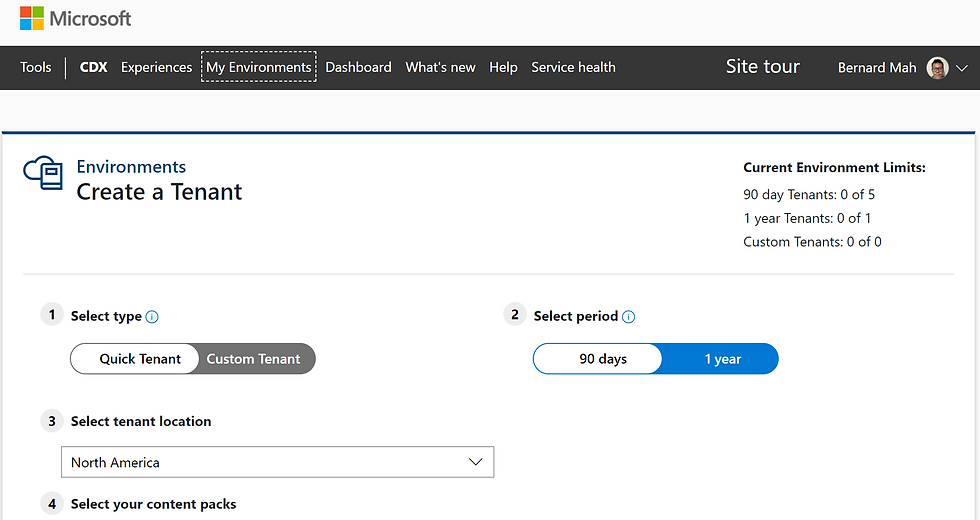Switch to the Dashboard page
This screenshot has width=980, height=520.
point(358,68)
